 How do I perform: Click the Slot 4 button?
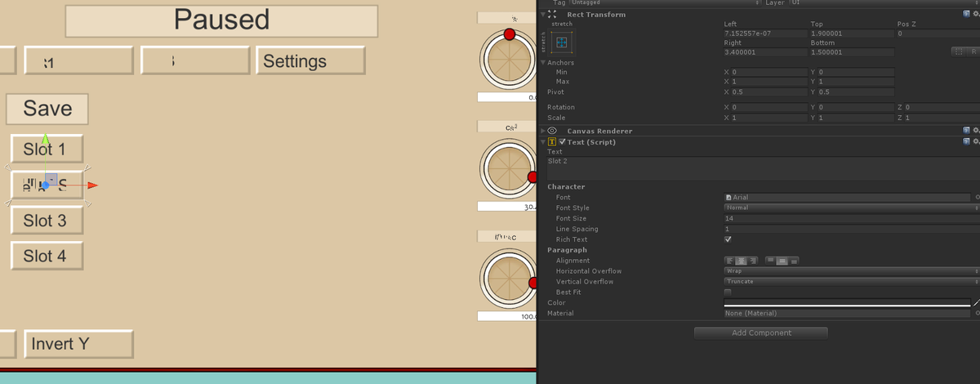(x=47, y=256)
